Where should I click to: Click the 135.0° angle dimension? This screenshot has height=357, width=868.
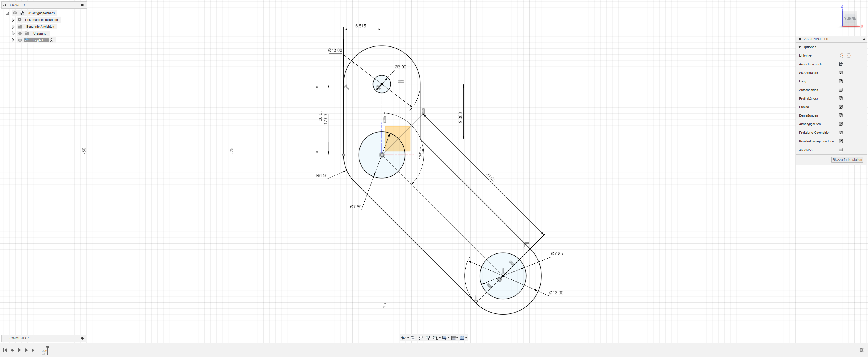[420, 153]
